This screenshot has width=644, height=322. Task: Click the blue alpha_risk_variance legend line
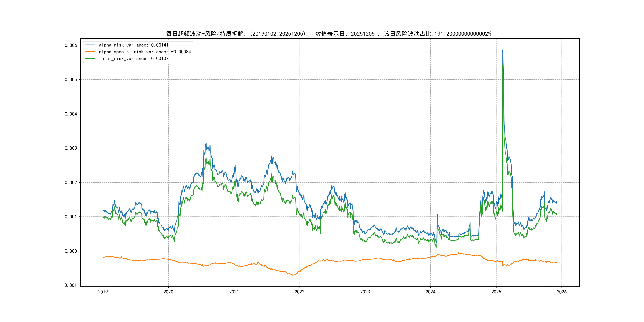click(x=90, y=45)
